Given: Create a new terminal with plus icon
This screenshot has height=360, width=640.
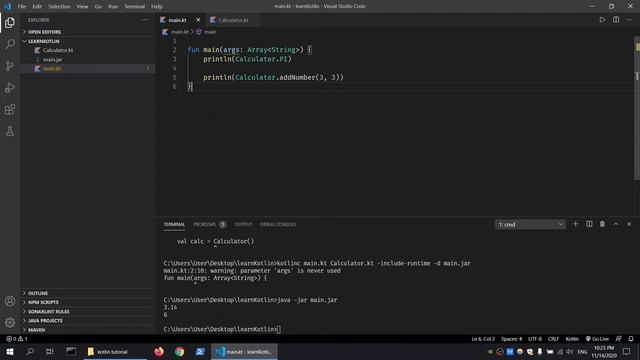Looking at the screenshot, I should (x=576, y=224).
